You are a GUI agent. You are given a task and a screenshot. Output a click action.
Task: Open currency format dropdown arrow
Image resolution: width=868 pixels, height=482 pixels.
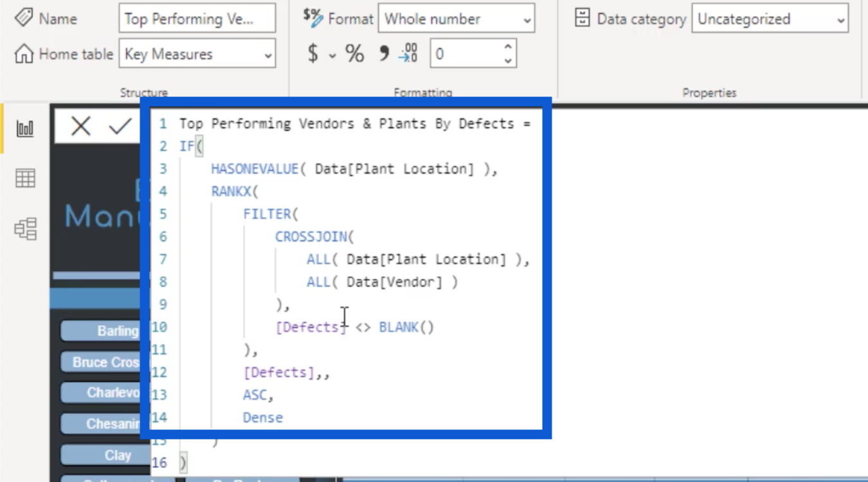pos(332,55)
